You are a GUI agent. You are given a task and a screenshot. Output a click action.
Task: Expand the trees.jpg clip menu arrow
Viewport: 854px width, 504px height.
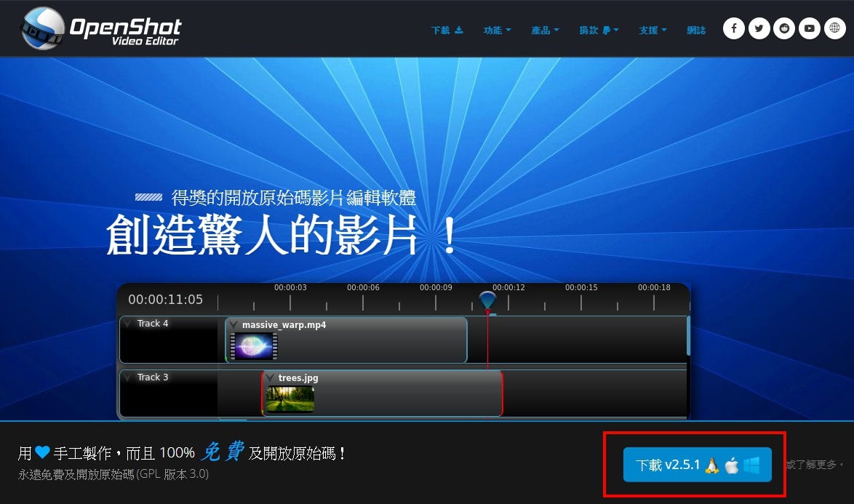click(x=270, y=377)
